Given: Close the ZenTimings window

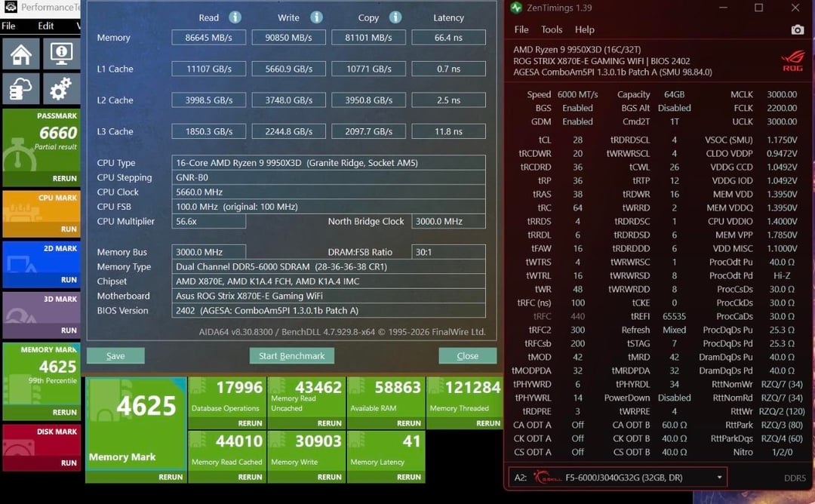Looking at the screenshot, I should coord(795,8).
